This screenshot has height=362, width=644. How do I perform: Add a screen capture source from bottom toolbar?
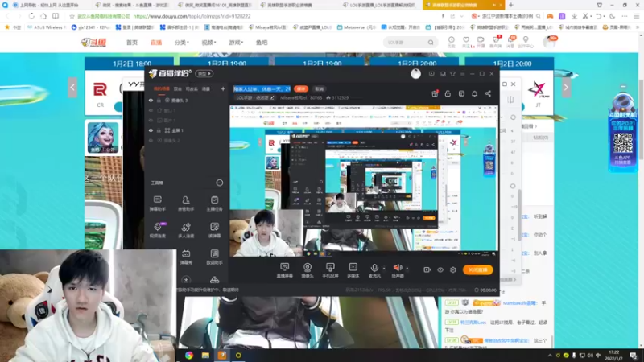coord(285,270)
